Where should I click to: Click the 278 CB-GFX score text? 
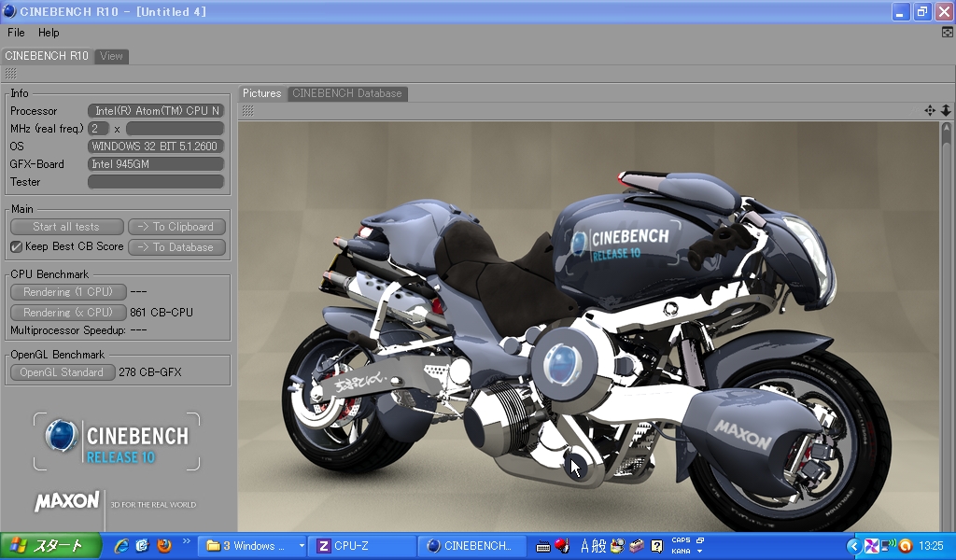(150, 372)
